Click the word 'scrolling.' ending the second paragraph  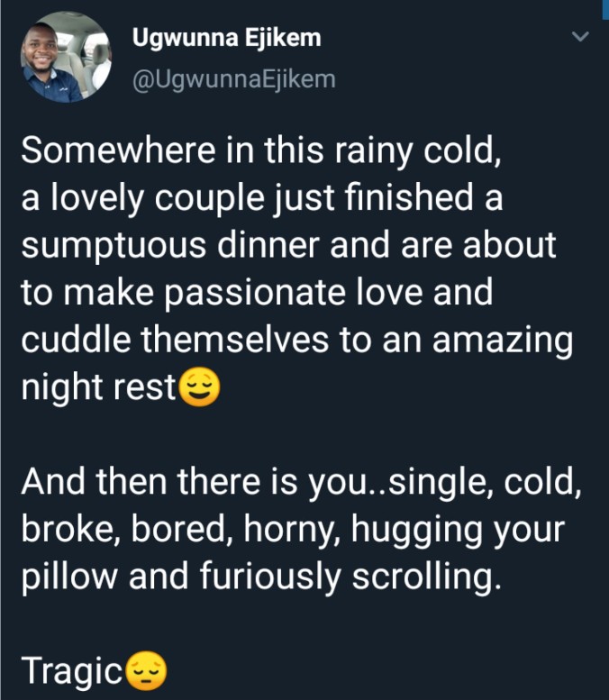click(x=426, y=577)
